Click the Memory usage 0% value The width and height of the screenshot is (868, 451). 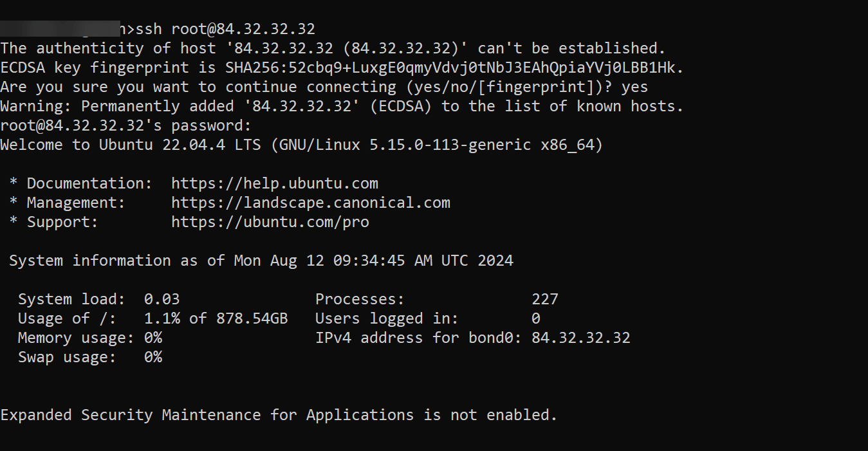pos(153,338)
